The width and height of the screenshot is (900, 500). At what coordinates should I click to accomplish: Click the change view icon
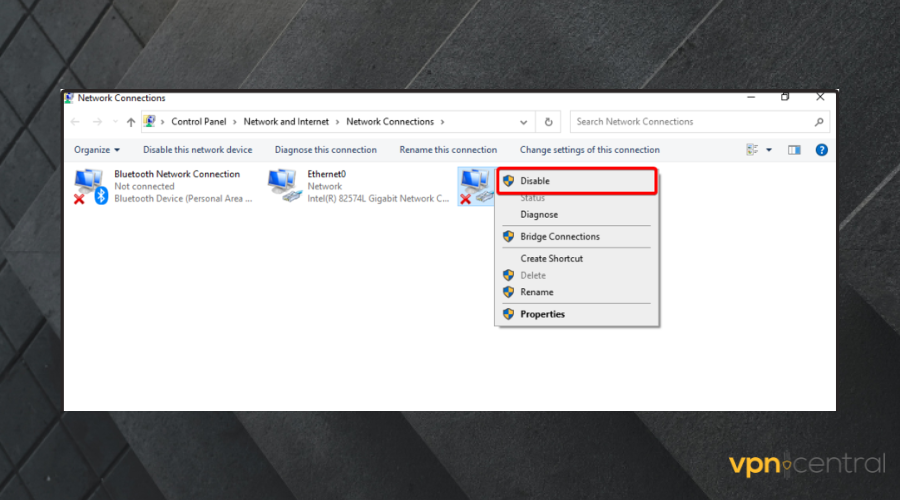pyautogui.click(x=752, y=150)
